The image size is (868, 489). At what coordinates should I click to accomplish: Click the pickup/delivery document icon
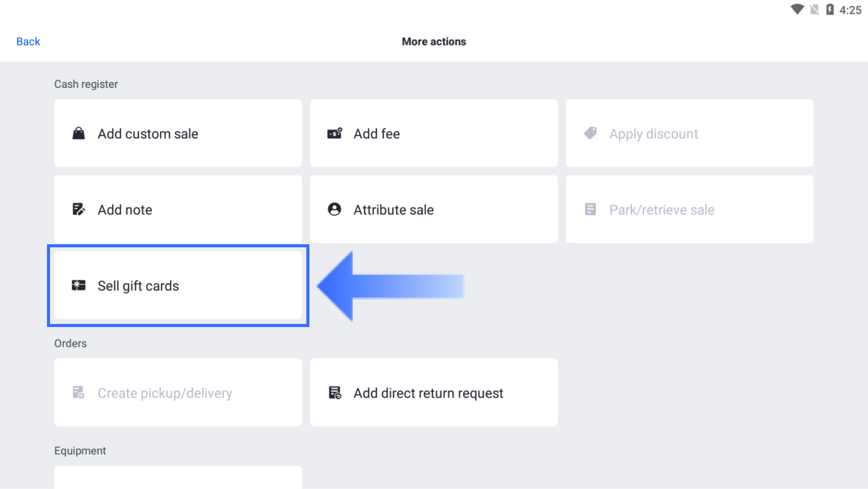pyautogui.click(x=79, y=392)
